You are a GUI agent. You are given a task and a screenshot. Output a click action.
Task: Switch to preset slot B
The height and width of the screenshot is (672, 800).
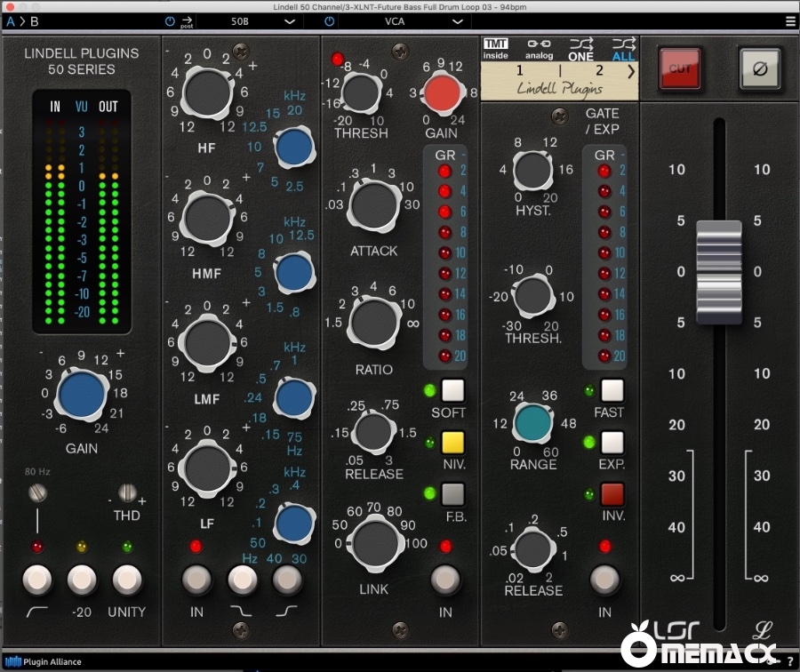(35, 20)
